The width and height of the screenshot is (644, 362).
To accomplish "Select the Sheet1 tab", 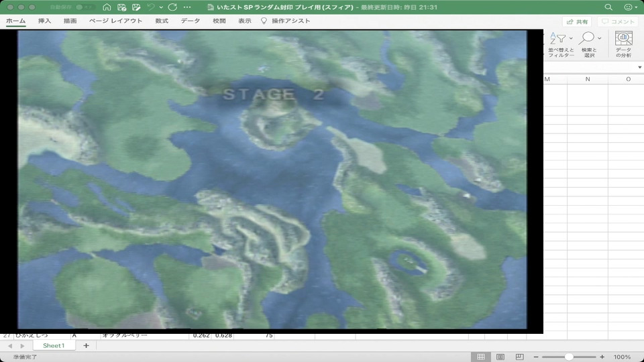I will tap(54, 346).
